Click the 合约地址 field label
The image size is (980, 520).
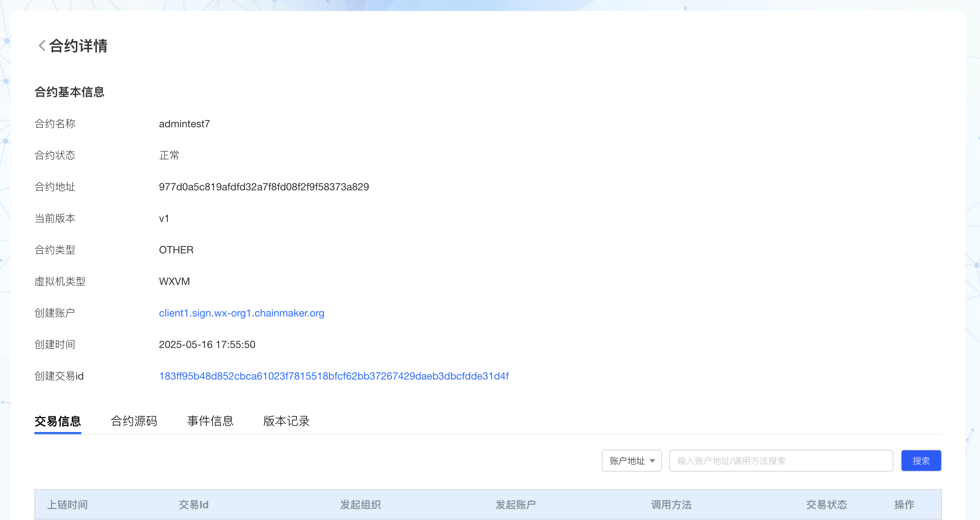tap(55, 187)
